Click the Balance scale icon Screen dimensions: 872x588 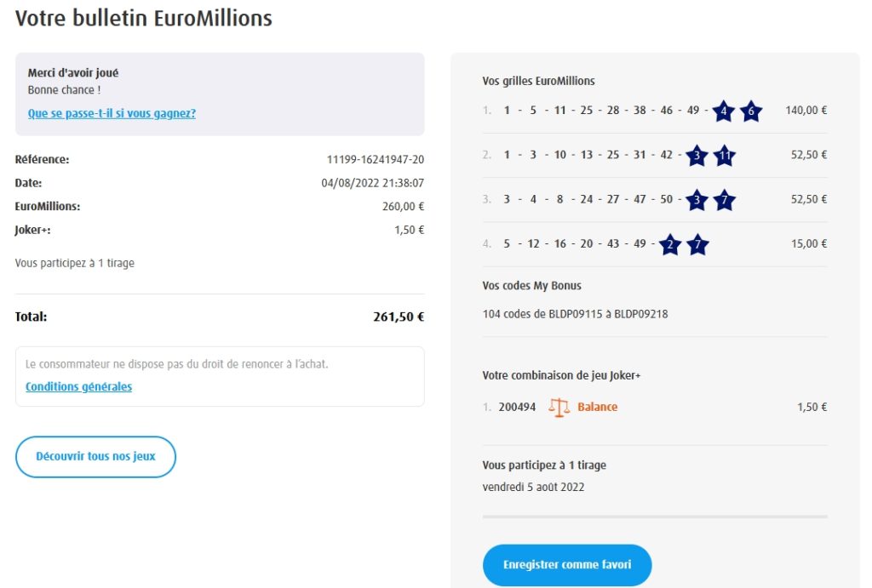click(x=559, y=408)
